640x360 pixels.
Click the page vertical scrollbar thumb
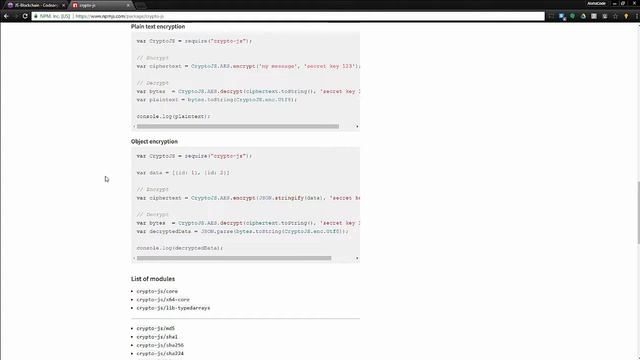click(x=638, y=212)
